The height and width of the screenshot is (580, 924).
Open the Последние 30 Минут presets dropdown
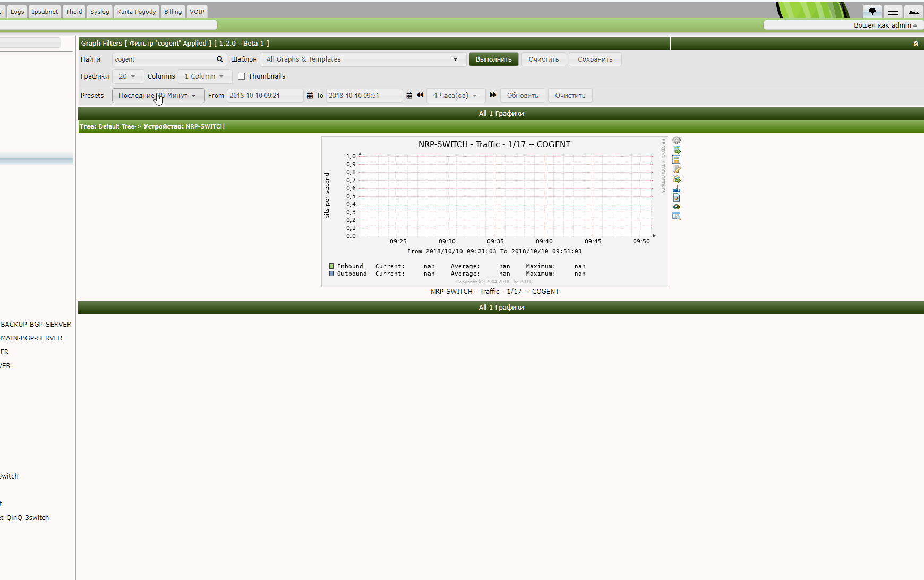pyautogui.click(x=158, y=95)
